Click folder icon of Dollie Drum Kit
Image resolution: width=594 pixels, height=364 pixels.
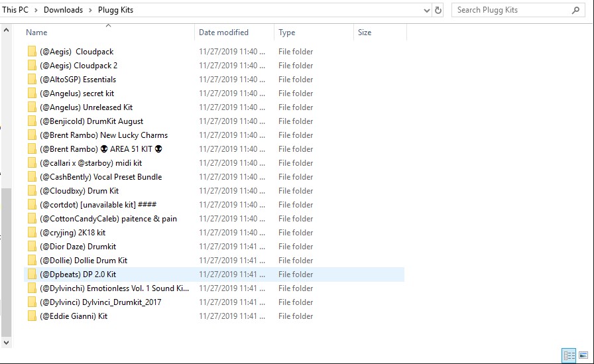pyautogui.click(x=32, y=261)
